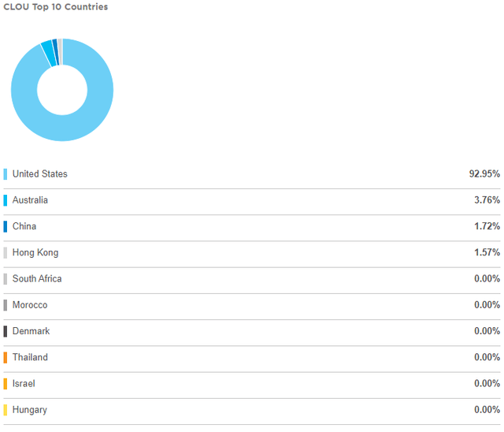Click the United States country label
Screen dimensions: 504x432
[x=40, y=174]
